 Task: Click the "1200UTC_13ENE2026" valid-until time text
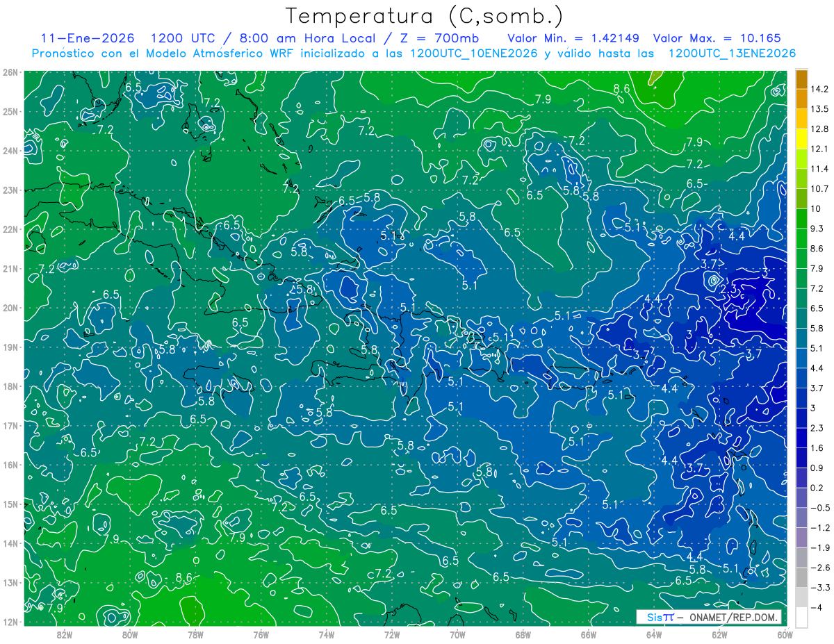point(731,53)
